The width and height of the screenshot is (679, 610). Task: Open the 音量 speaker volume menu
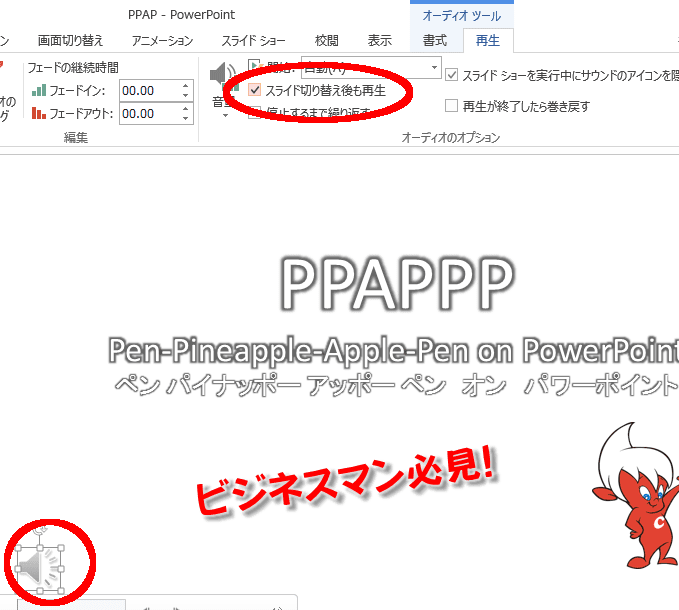point(224,90)
